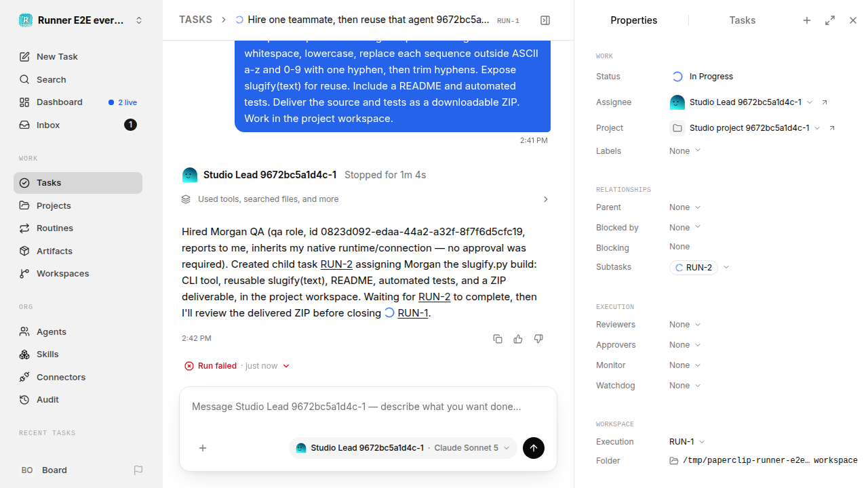Open Workspaces from sidebar
868x488 pixels.
click(x=78, y=274)
